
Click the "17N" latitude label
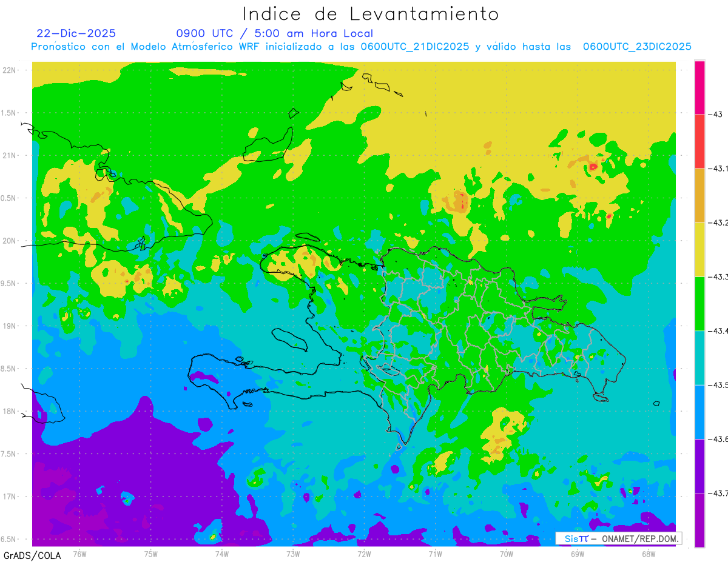coord(9,497)
